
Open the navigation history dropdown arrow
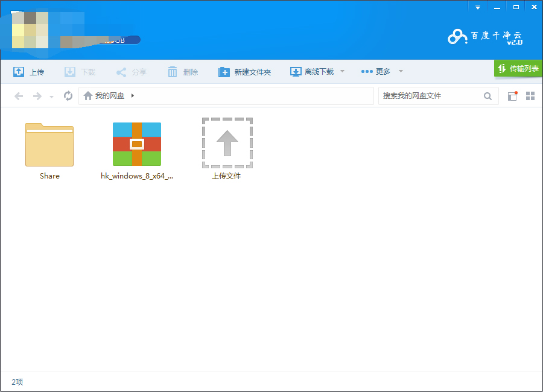pyautogui.click(x=52, y=96)
